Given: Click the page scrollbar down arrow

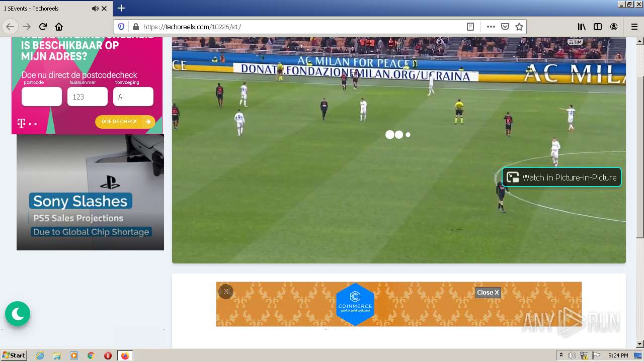Looking at the screenshot, I should [x=640, y=344].
